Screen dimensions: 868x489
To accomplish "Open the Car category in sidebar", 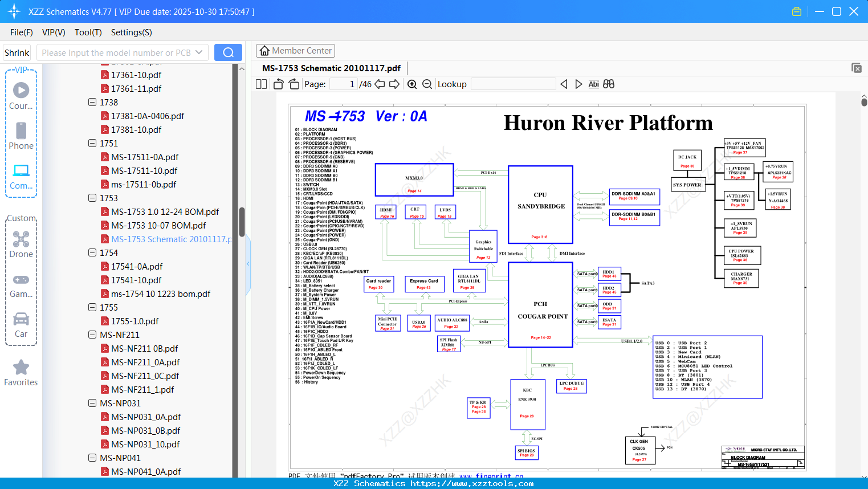I will click(21, 325).
